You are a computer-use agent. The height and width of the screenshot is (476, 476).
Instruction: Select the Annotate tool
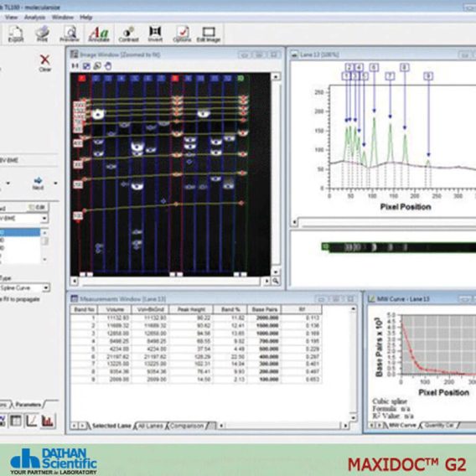(x=99, y=34)
